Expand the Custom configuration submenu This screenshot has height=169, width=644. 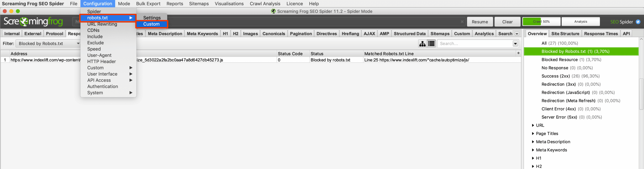[108, 68]
